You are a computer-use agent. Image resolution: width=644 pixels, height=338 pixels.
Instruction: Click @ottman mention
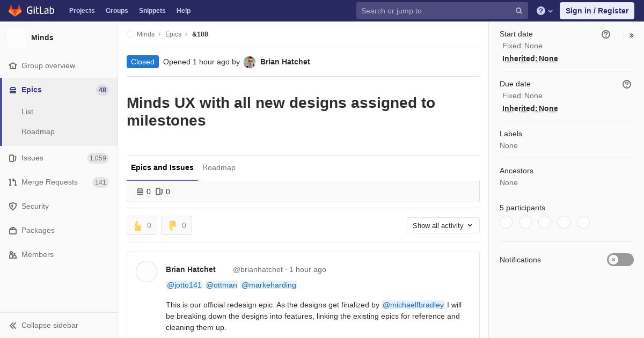click(222, 285)
